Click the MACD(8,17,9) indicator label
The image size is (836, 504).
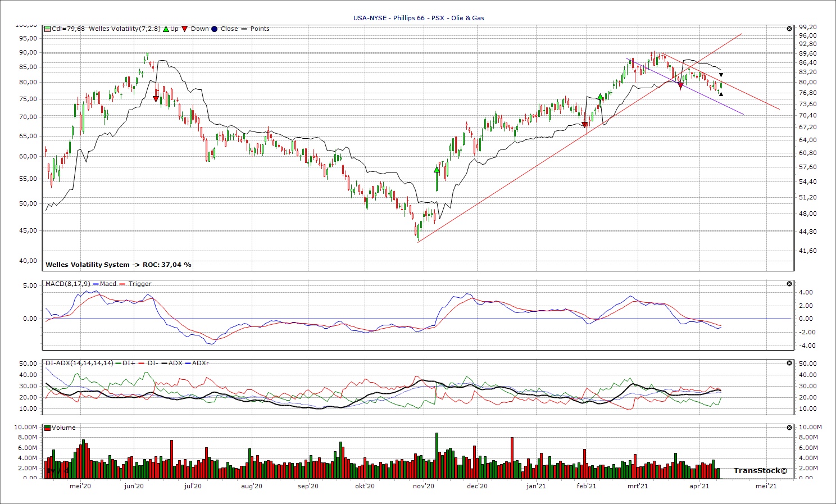[67, 284]
